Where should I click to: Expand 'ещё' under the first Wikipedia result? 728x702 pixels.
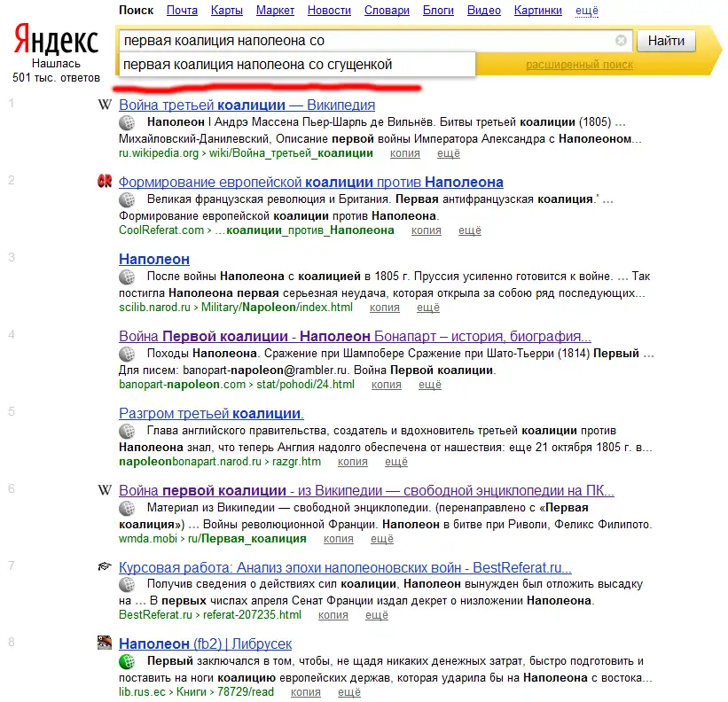click(448, 153)
